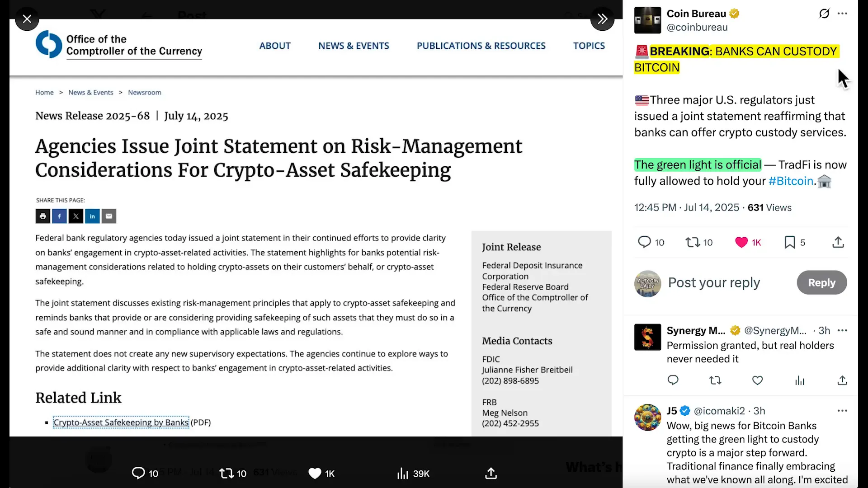Click the Julianne Fisher Breitbeil contact name

(527, 370)
